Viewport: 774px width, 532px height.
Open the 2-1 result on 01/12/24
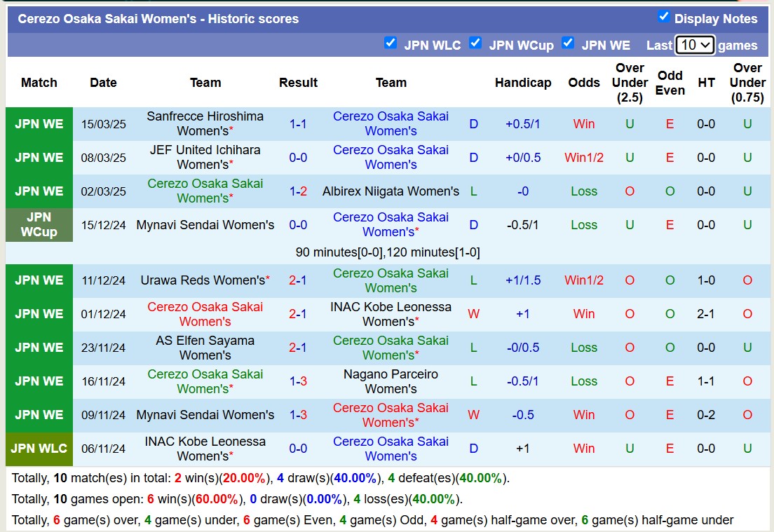298,314
